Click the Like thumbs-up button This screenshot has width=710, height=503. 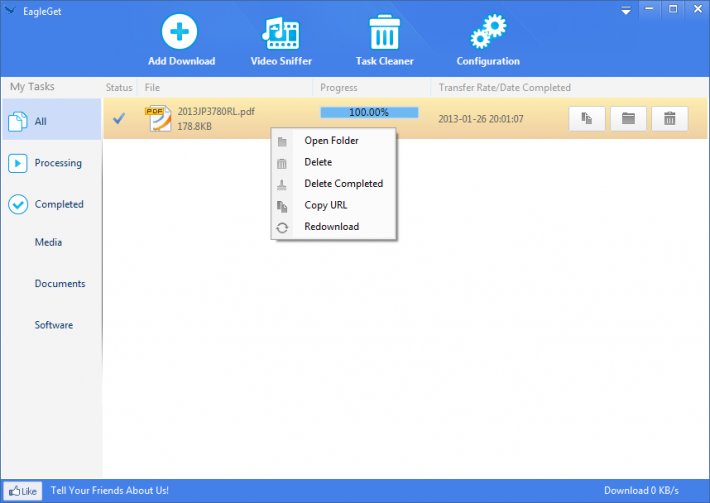point(23,491)
